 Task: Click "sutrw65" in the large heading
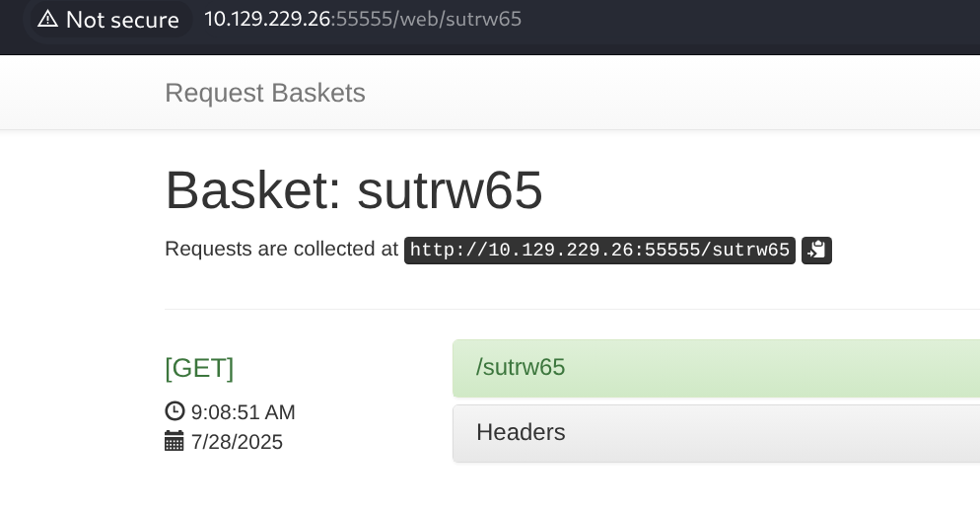[450, 189]
